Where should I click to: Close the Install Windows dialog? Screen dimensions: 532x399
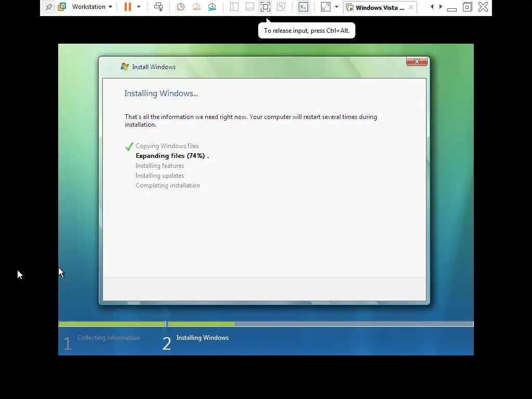417,61
